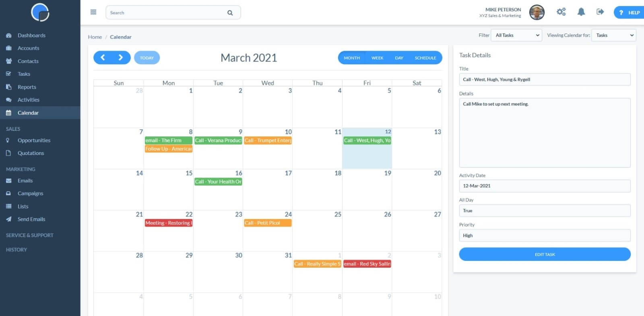This screenshot has height=316, width=644.
Task: Click the Home breadcrumb link
Action: click(95, 37)
